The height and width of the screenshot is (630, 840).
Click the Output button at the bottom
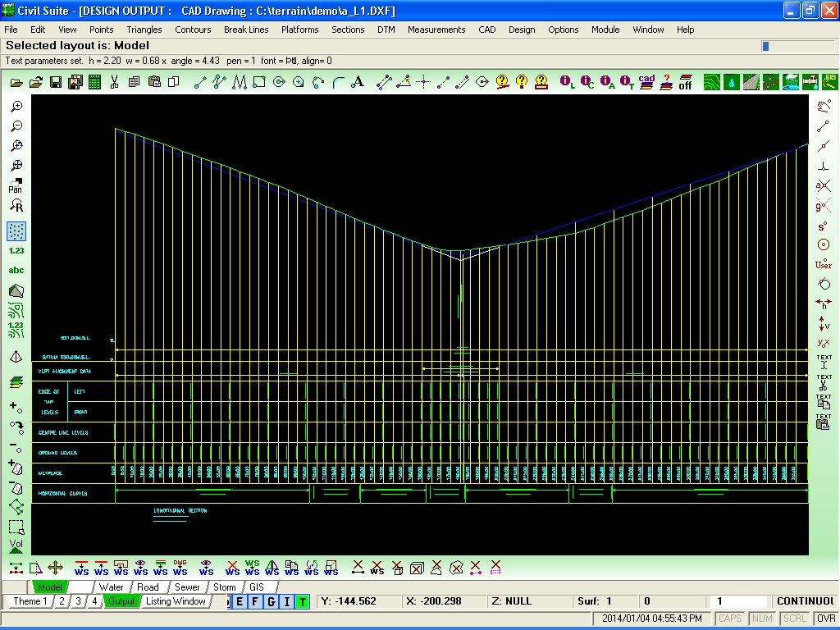122,601
